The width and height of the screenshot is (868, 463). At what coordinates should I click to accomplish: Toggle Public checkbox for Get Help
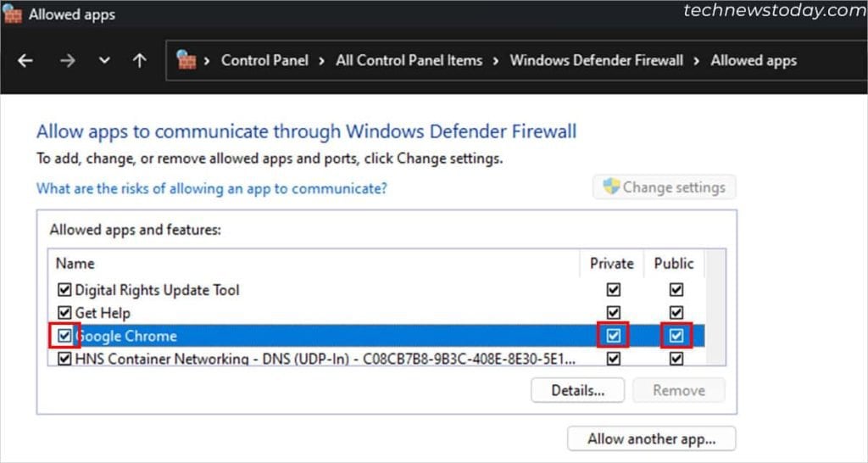click(676, 313)
